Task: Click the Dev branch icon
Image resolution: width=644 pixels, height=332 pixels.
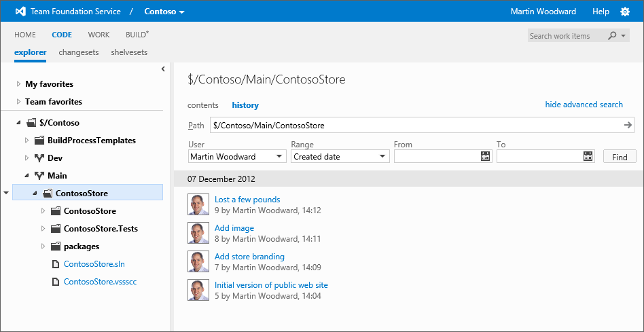Action: [x=39, y=158]
